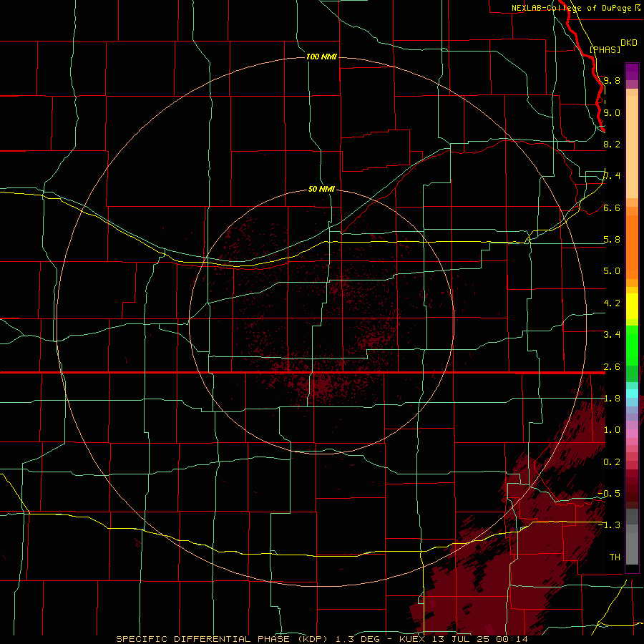Image resolution: width=644 pixels, height=644 pixels.
Task: Click the 9.8 value on the color scale
Action: point(612,80)
